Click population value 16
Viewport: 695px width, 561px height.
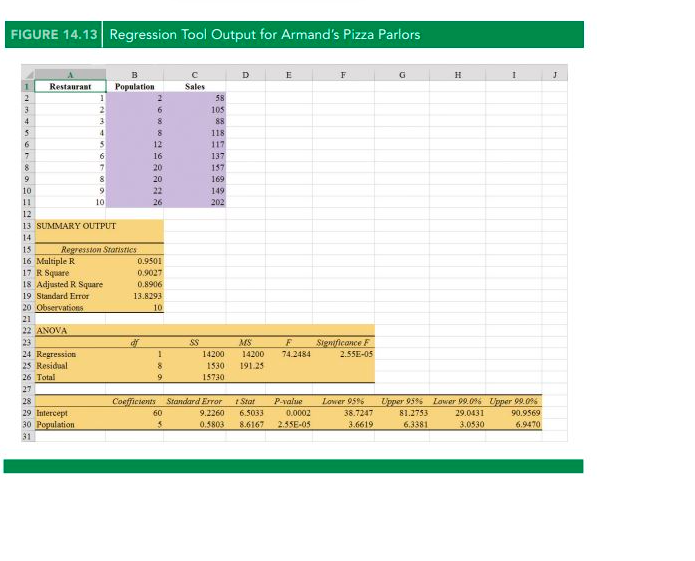pos(157,156)
